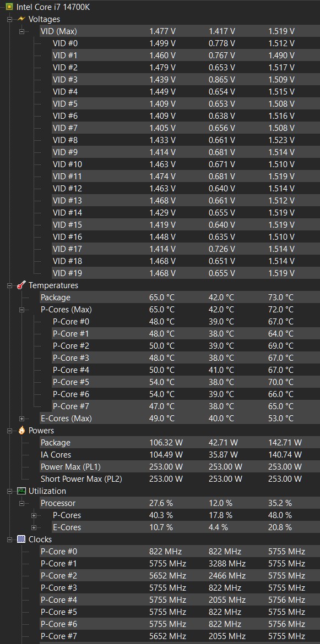The width and height of the screenshot is (320, 644).
Task: Click the 27.6 % processor utilization value
Action: pos(161,503)
